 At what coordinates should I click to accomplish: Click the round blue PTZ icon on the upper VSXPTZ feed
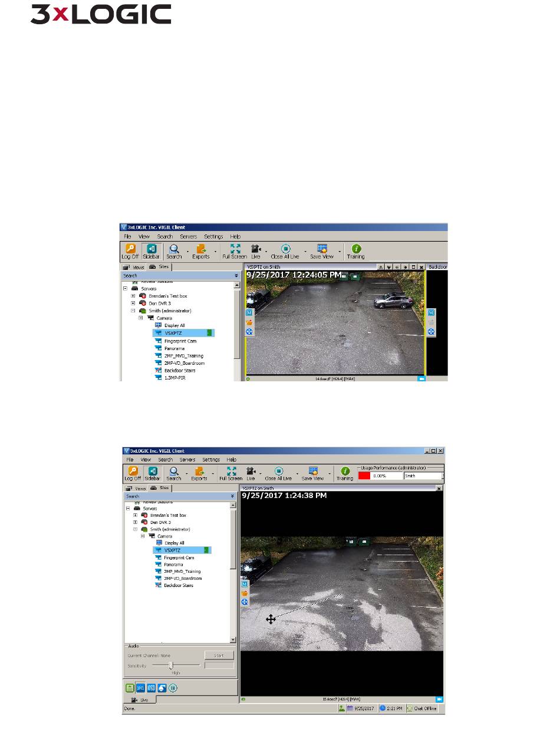[x=249, y=332]
